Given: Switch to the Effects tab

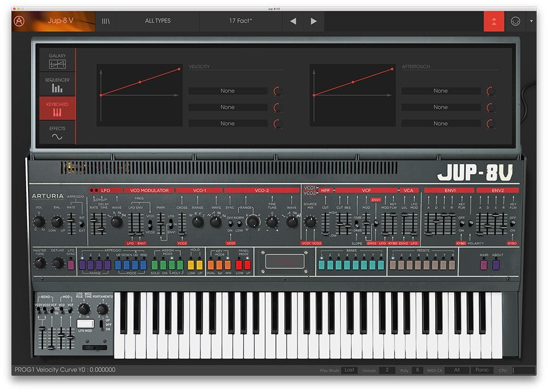Looking at the screenshot, I should coord(58,133).
